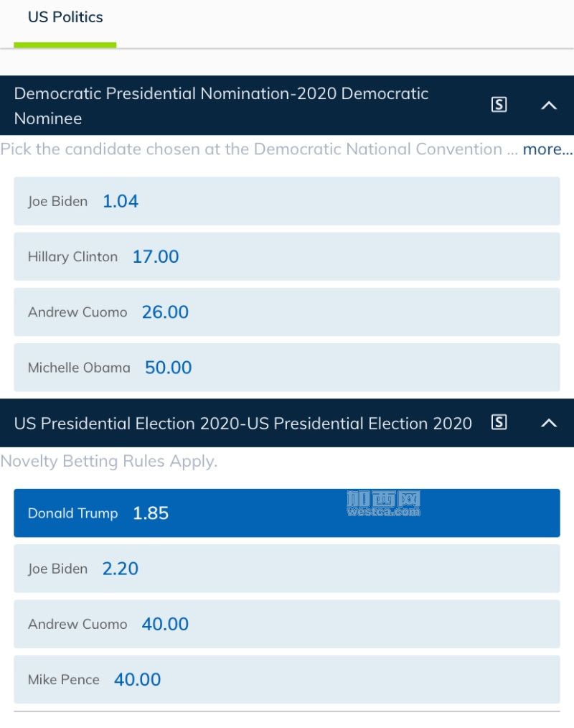Select Joe Biden at 1.04 odds
This screenshot has width=574, height=728.
click(x=286, y=201)
